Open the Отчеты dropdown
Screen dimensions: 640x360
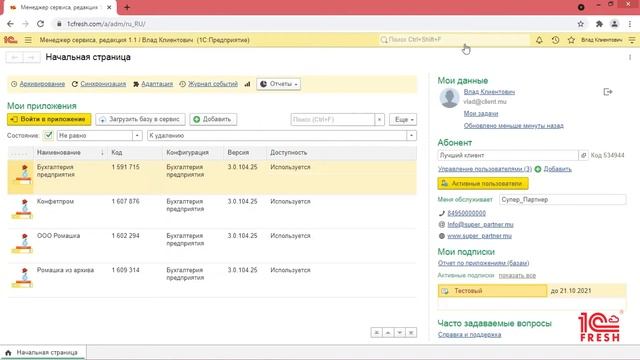[x=279, y=84]
